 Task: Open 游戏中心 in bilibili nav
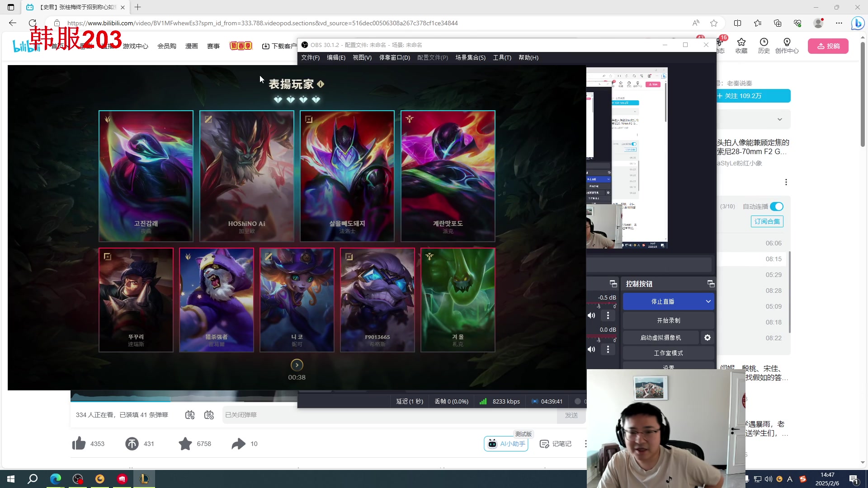(136, 46)
